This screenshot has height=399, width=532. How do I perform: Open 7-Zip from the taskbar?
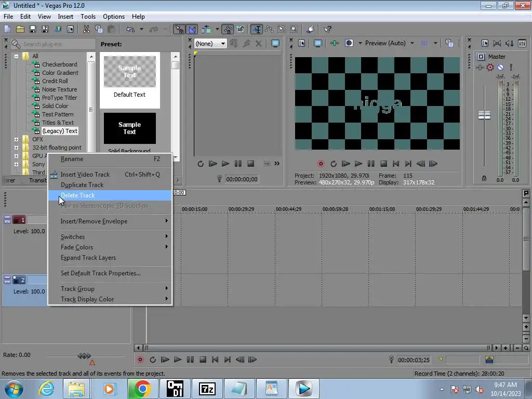click(x=207, y=389)
